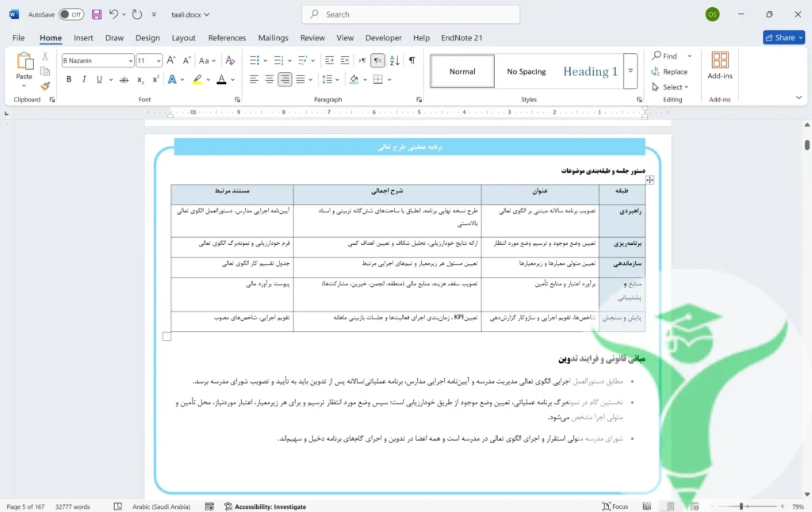Toggle right-to-left text direction
Screen dimensions: 812x512
coord(377,60)
